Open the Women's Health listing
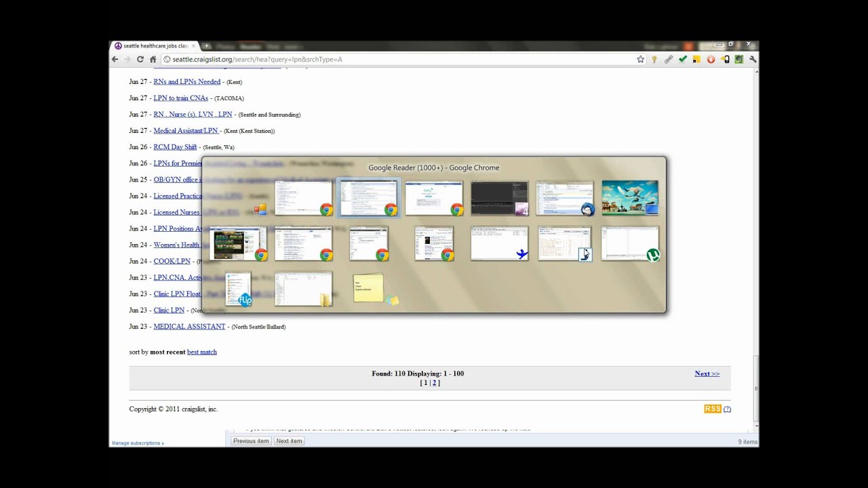868x488 pixels. coord(176,245)
